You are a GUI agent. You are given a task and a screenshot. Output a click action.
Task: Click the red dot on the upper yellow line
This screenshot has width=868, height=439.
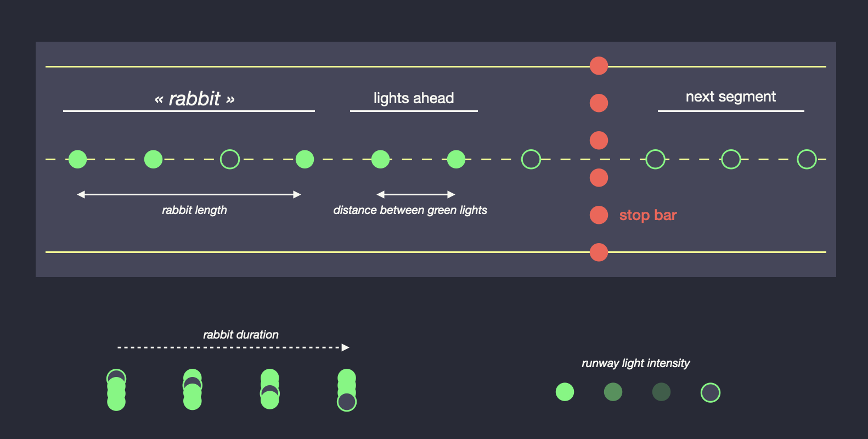tap(599, 66)
